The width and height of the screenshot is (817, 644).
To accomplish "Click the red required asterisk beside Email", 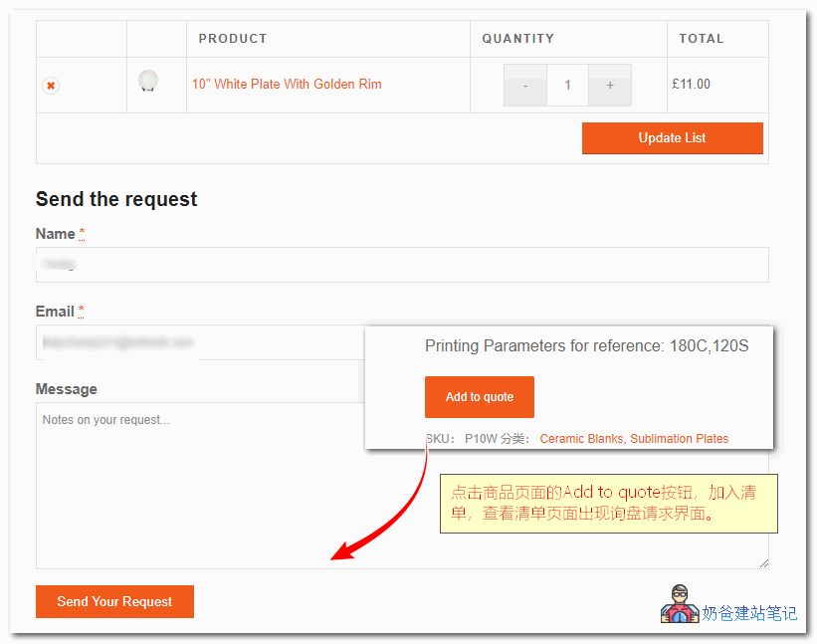I will tap(81, 311).
